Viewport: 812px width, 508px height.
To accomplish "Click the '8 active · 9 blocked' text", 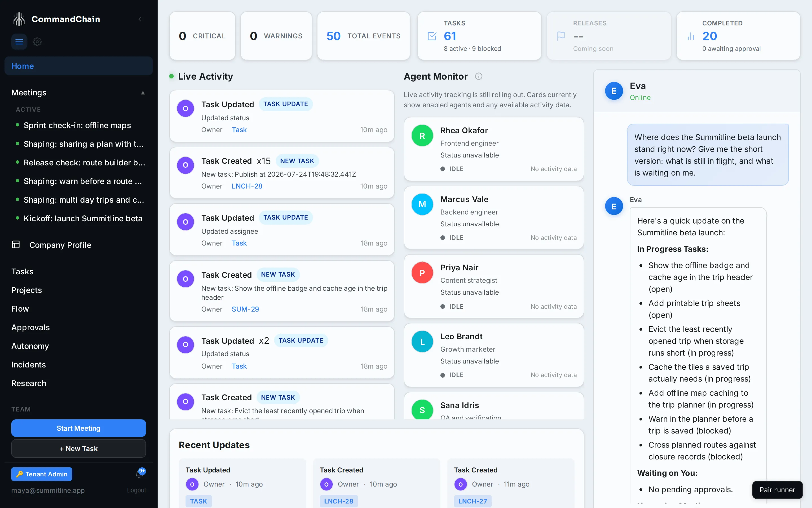I will pyautogui.click(x=472, y=49).
